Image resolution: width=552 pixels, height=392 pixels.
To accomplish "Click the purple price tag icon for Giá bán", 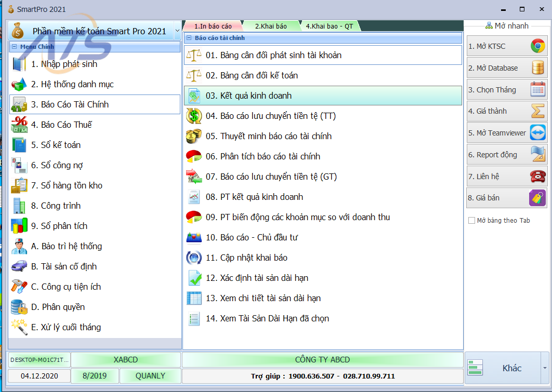I will tap(537, 198).
